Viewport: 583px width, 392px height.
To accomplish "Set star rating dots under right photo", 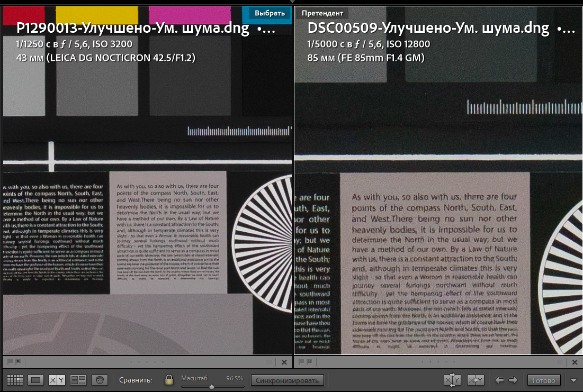I will 437,361.
